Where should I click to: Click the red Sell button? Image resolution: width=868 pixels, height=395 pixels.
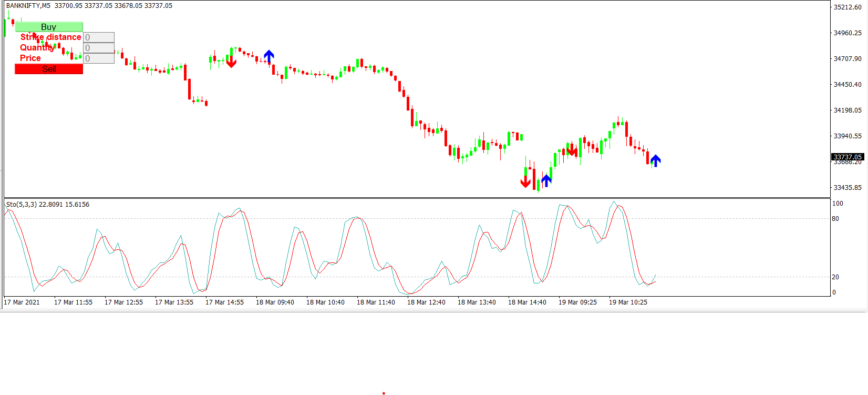49,69
